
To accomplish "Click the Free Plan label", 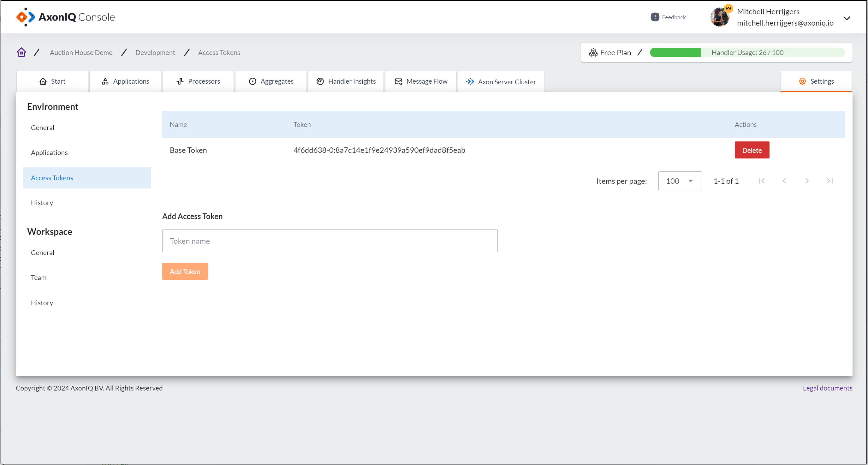I will tap(615, 53).
